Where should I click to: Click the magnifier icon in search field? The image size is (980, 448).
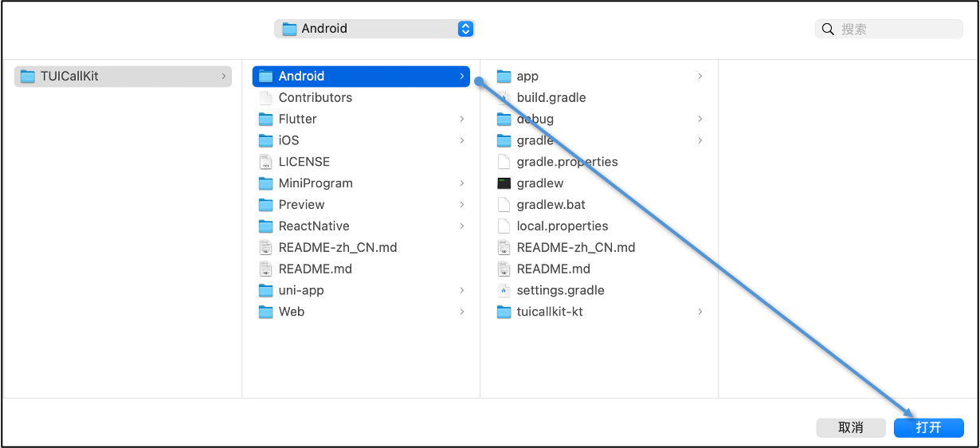(x=828, y=29)
